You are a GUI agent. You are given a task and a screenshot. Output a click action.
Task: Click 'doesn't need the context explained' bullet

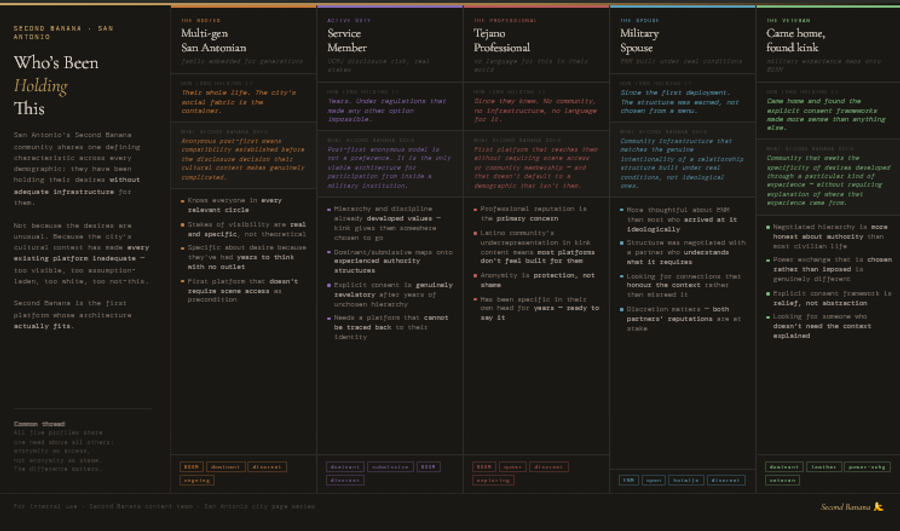tap(818, 326)
